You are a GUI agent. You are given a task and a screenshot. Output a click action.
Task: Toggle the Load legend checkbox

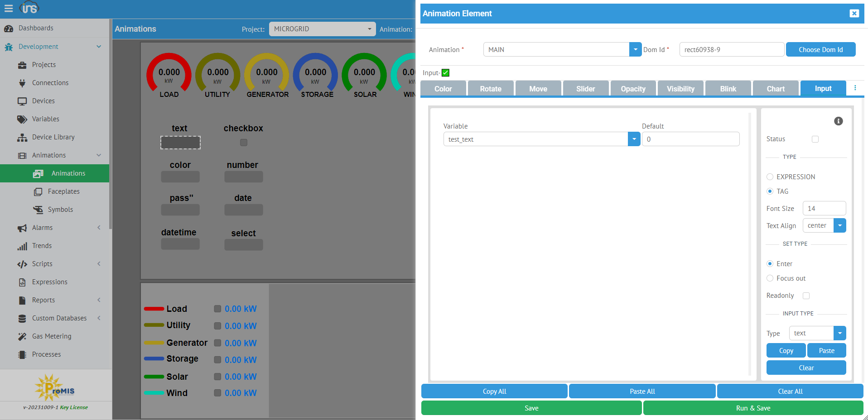(x=217, y=309)
